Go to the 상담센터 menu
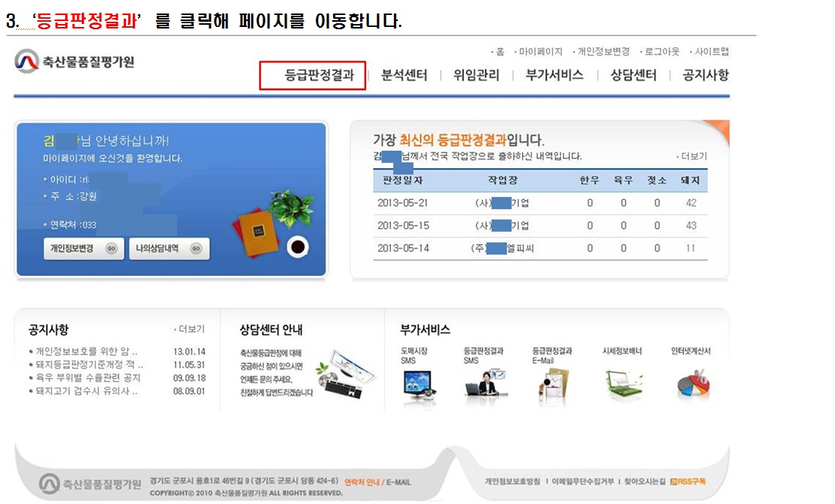The width and height of the screenshot is (835, 504). (x=633, y=75)
